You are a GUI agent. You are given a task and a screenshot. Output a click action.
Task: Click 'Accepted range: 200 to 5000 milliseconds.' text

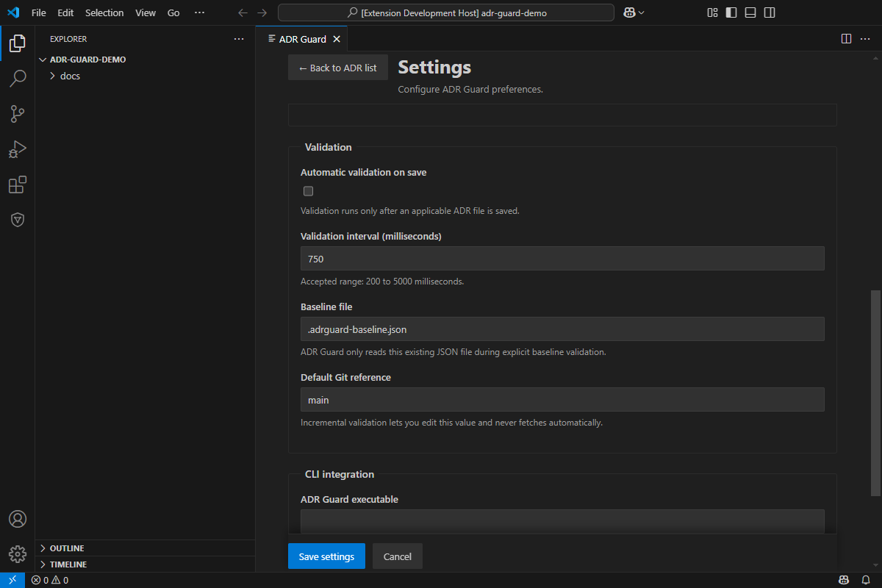[x=382, y=282]
